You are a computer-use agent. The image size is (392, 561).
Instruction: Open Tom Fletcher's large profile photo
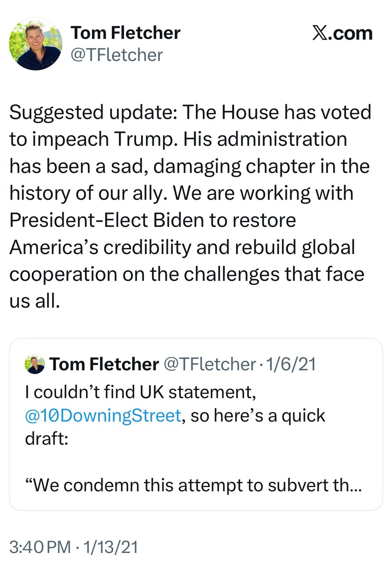[35, 43]
